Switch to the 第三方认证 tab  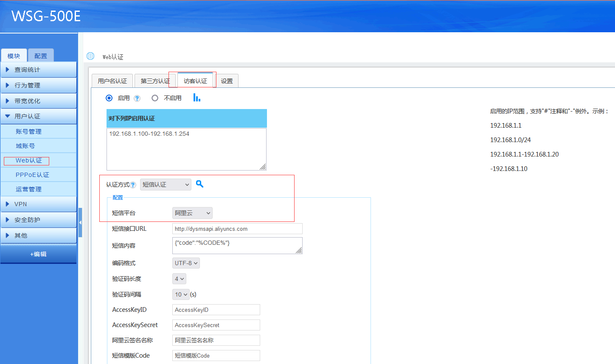pos(155,81)
